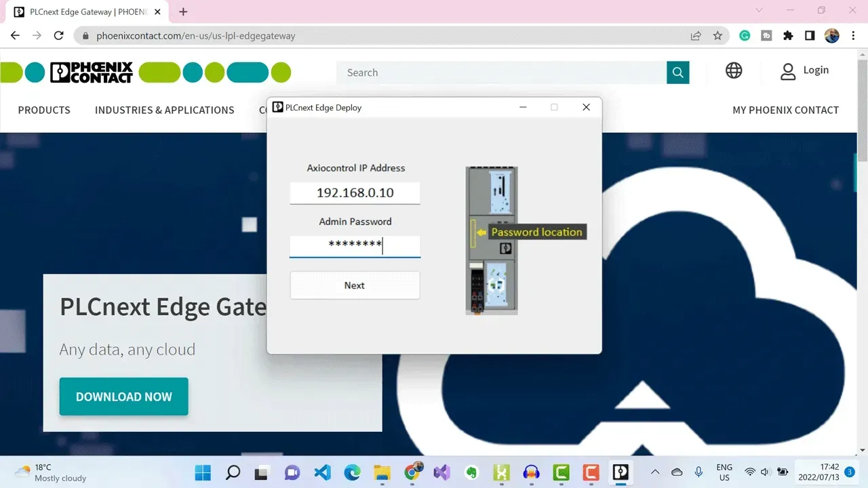Open a new browser tab
The height and width of the screenshot is (488, 868).
[x=183, y=12]
